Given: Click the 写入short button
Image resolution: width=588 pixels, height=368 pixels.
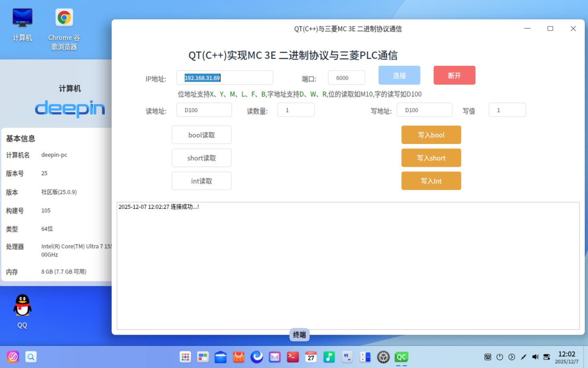Looking at the screenshot, I should [x=431, y=158].
